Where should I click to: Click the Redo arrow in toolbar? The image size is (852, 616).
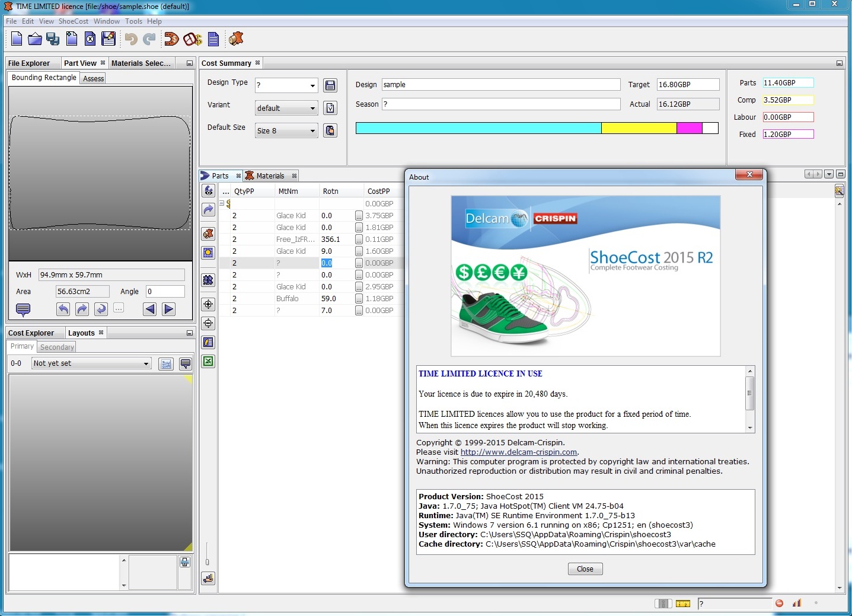pos(149,39)
